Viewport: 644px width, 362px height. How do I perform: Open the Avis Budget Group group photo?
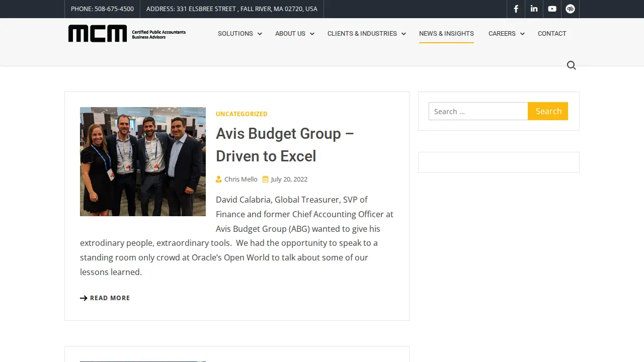click(x=143, y=161)
